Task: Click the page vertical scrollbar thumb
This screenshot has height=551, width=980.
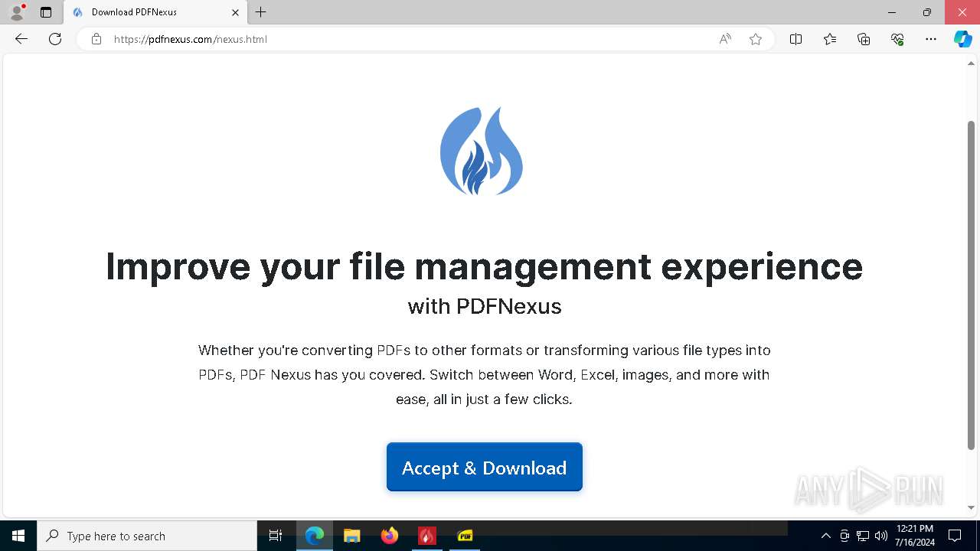Action: click(x=972, y=285)
